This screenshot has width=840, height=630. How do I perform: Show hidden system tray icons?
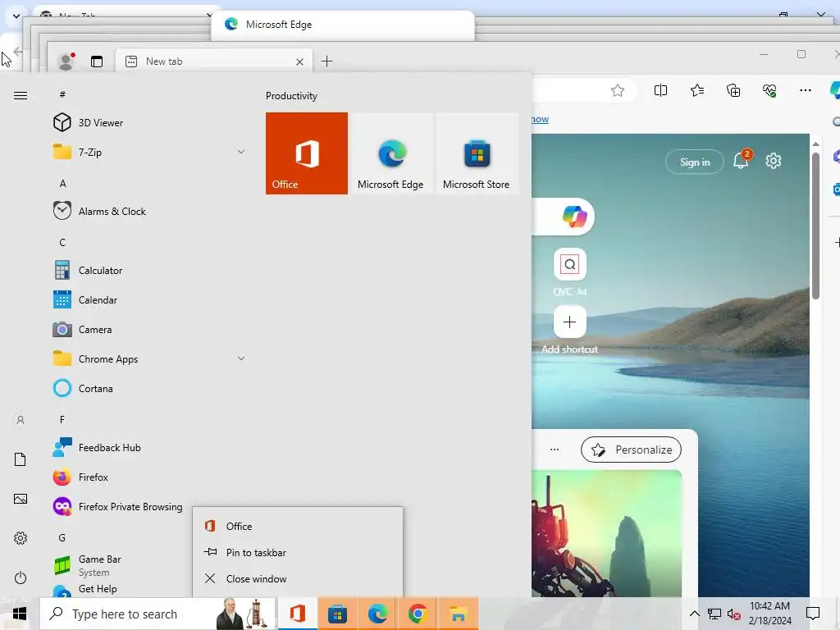[694, 614]
